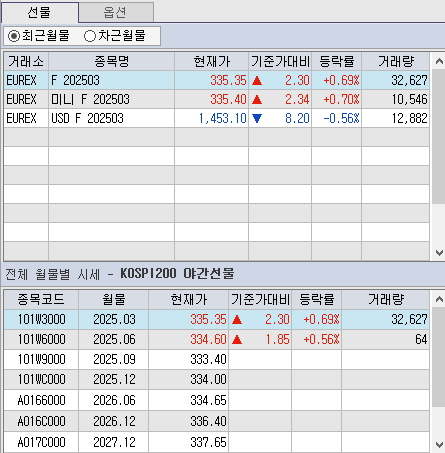Select the 최근월물 radio button
Viewport: 445px width, 453px height.
click(x=14, y=36)
